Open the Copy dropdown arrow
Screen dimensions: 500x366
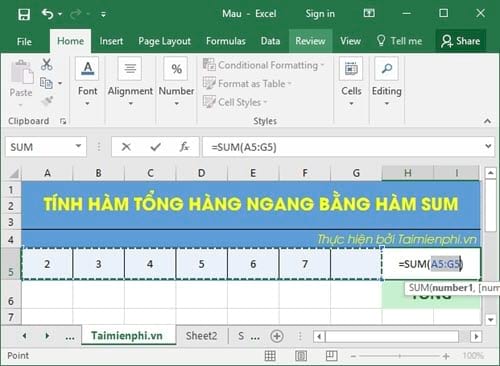60,83
